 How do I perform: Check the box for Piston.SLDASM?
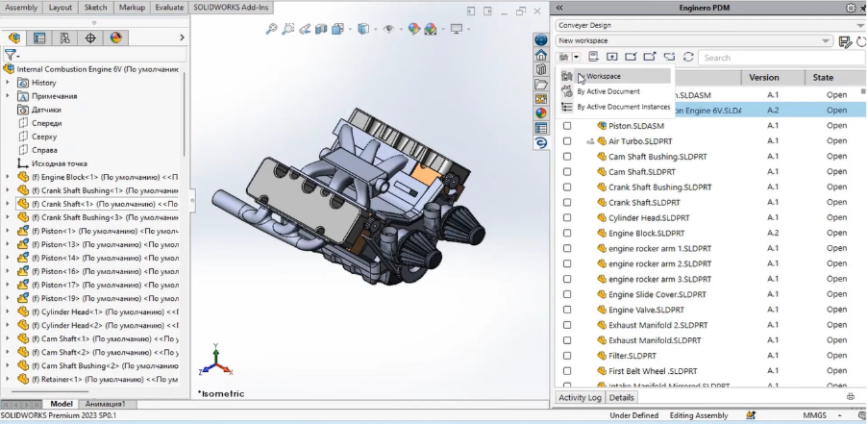pyautogui.click(x=567, y=126)
